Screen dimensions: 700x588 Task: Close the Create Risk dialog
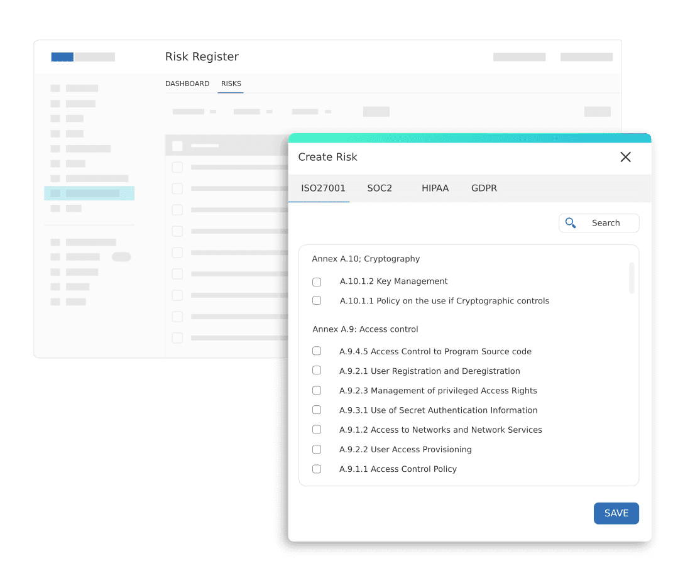coord(625,156)
